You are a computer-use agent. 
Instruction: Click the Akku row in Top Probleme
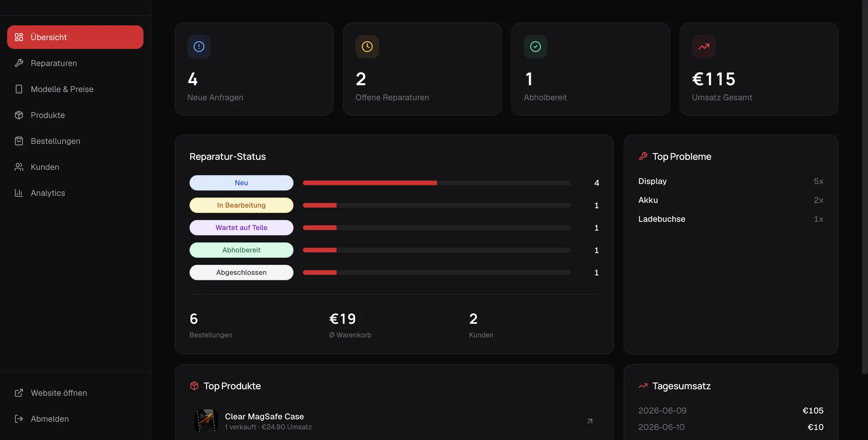(731, 200)
